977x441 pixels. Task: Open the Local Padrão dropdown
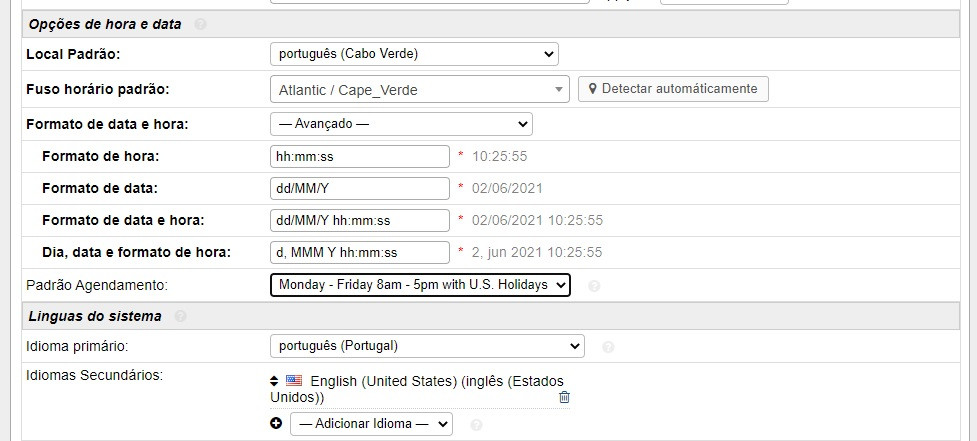[x=414, y=54]
